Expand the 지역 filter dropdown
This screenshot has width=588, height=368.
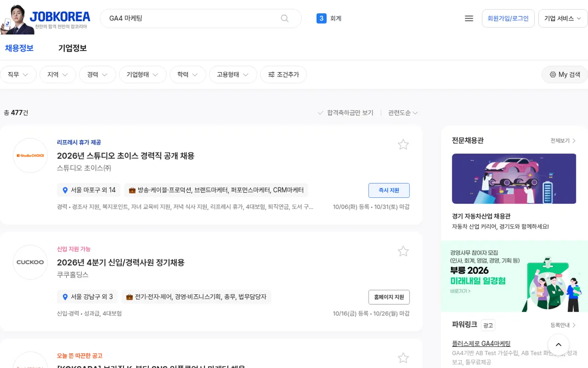pos(58,75)
